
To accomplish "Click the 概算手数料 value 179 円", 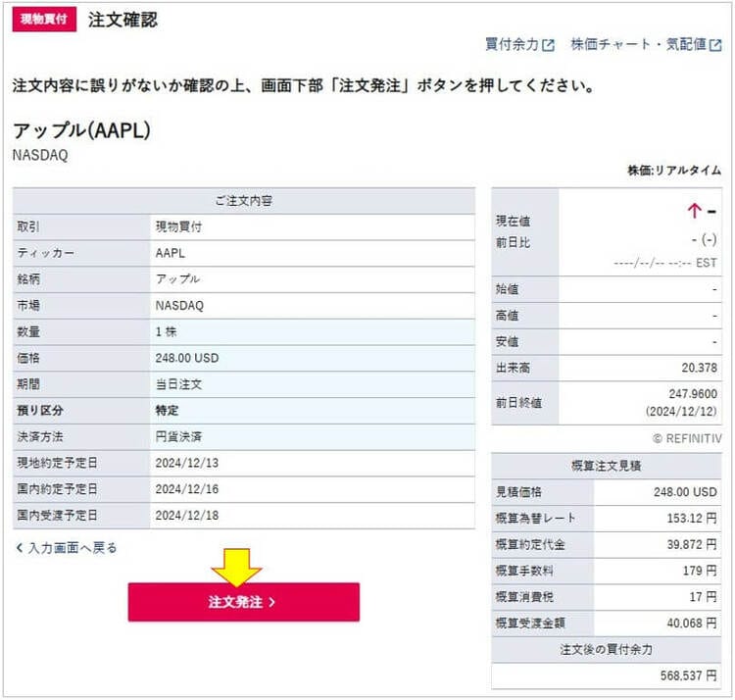I will pos(700,571).
